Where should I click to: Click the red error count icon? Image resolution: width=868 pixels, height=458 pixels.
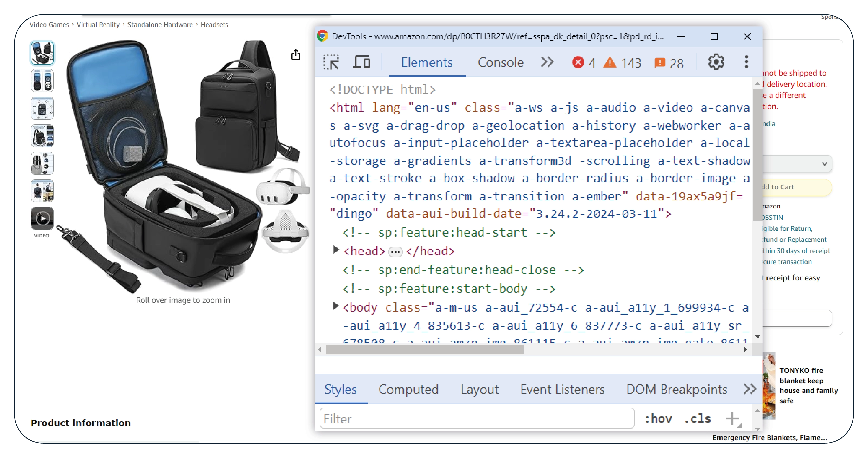pyautogui.click(x=578, y=63)
